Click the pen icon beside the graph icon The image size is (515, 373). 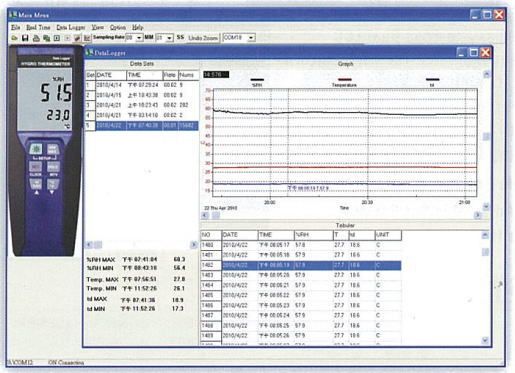(77, 38)
